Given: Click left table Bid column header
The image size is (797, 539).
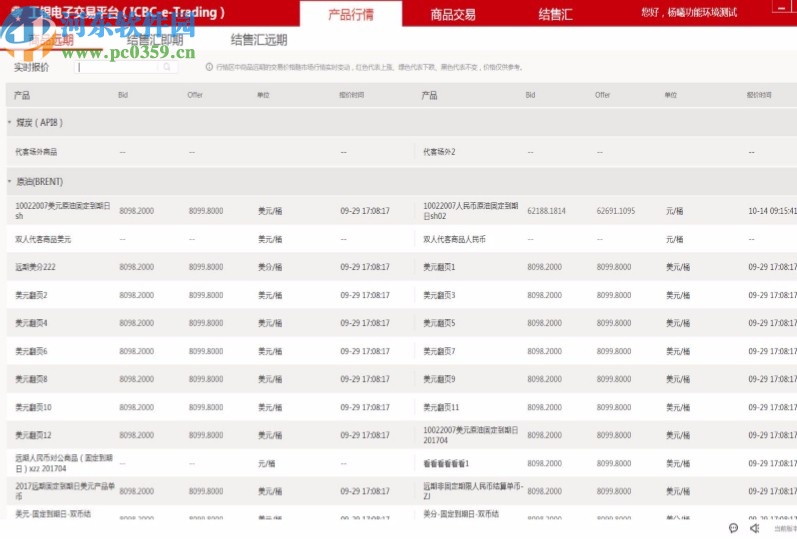Looking at the screenshot, I should (x=123, y=95).
